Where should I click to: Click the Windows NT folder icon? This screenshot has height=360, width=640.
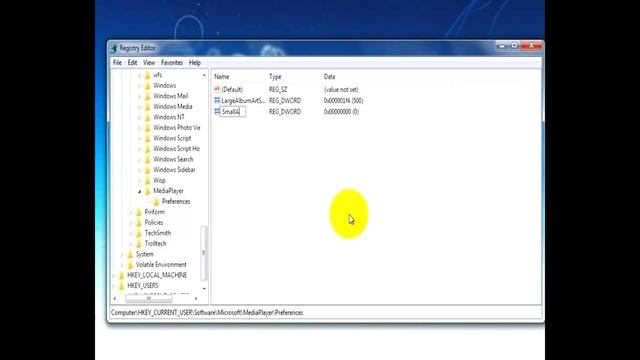coord(148,118)
